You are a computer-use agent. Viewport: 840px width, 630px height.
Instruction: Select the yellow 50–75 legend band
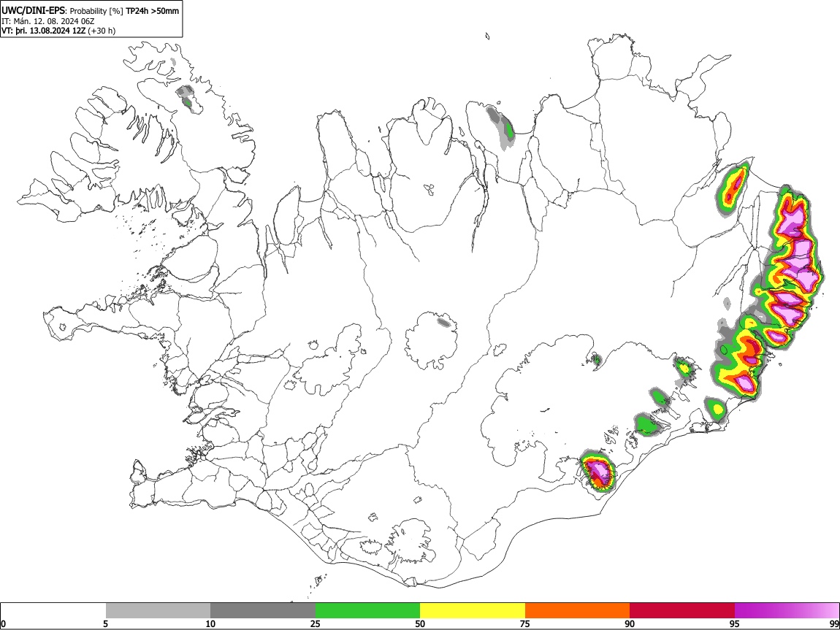tap(473, 611)
